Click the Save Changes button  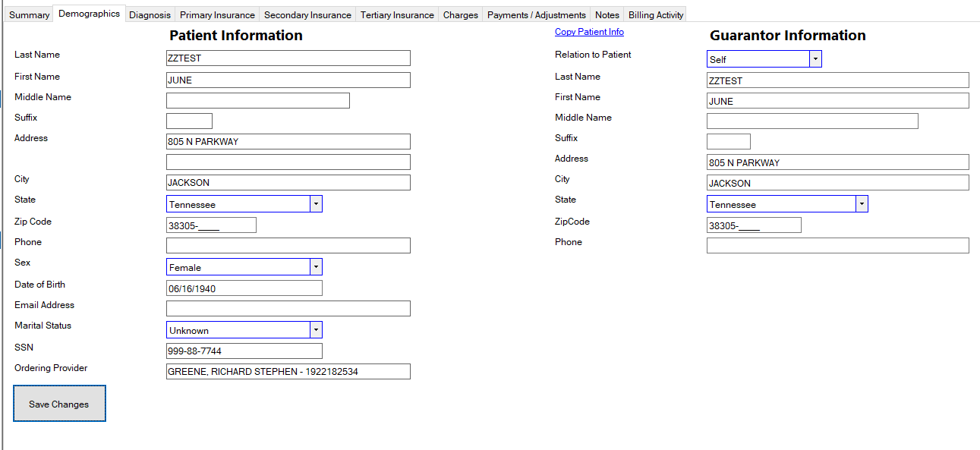coord(59,404)
